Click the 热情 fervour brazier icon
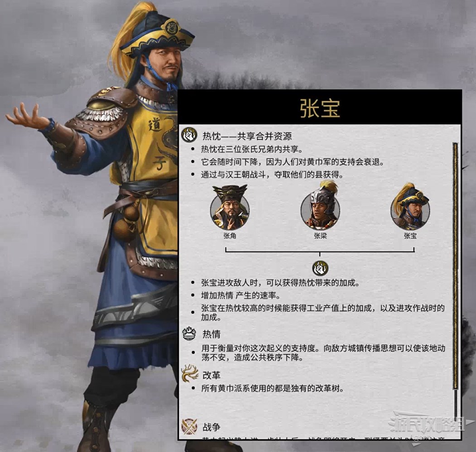The width and height of the screenshot is (476, 452). click(x=189, y=334)
